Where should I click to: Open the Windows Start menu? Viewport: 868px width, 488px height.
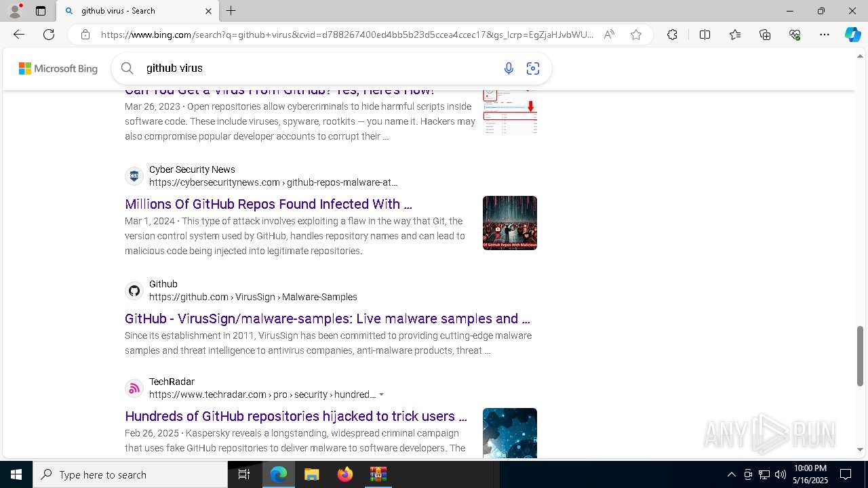(x=16, y=474)
